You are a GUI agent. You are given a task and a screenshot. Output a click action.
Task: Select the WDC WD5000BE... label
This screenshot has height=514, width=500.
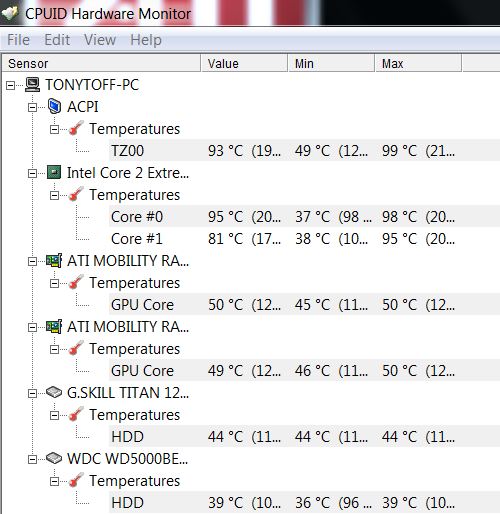click(127, 459)
